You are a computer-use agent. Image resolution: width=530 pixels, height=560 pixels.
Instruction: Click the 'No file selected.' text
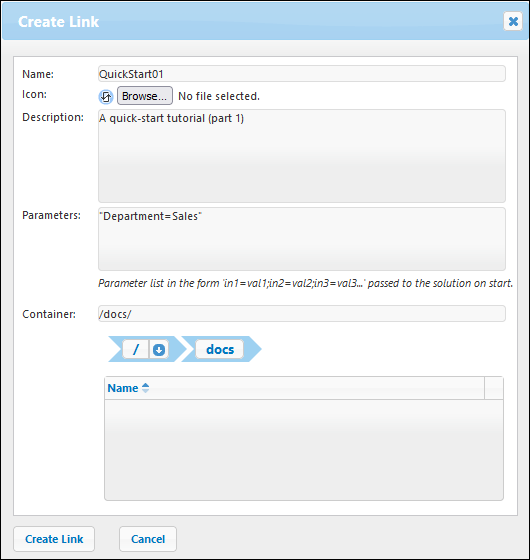coord(219,96)
